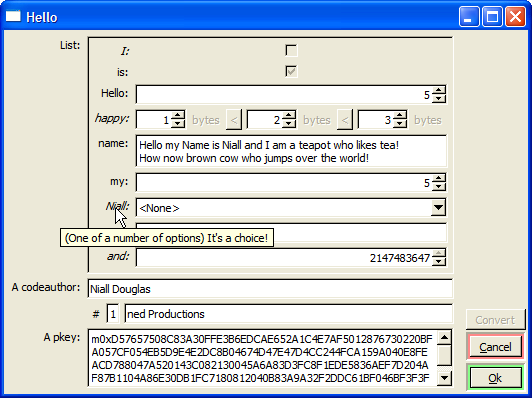Click the Convert button
The height and width of the screenshot is (398, 532).
tap(495, 320)
